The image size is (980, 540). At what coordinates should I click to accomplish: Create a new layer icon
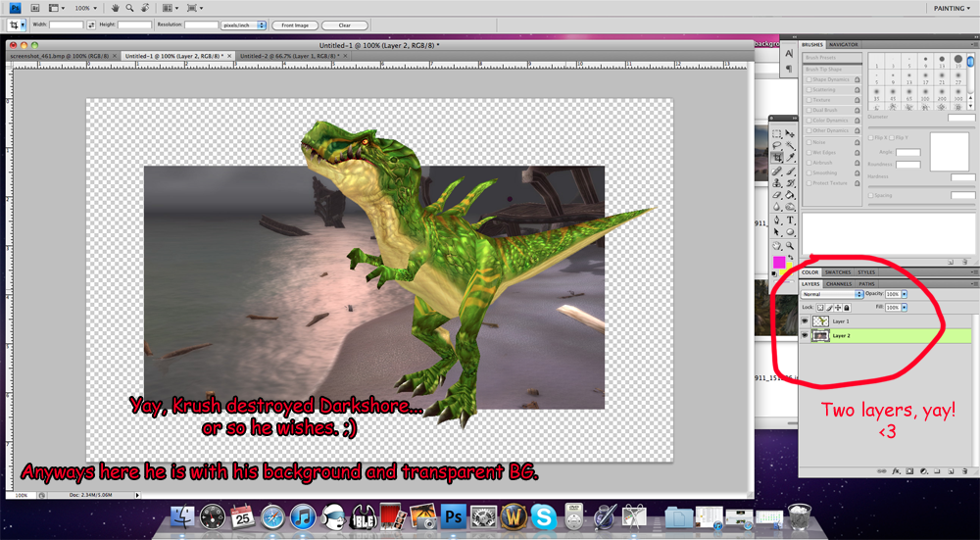coord(951,470)
